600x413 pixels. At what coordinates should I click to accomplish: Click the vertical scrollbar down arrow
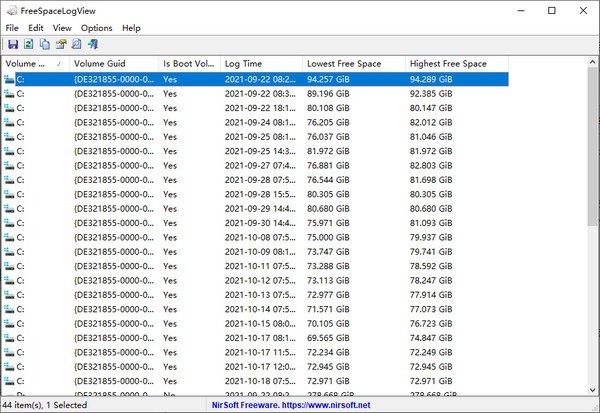593,390
